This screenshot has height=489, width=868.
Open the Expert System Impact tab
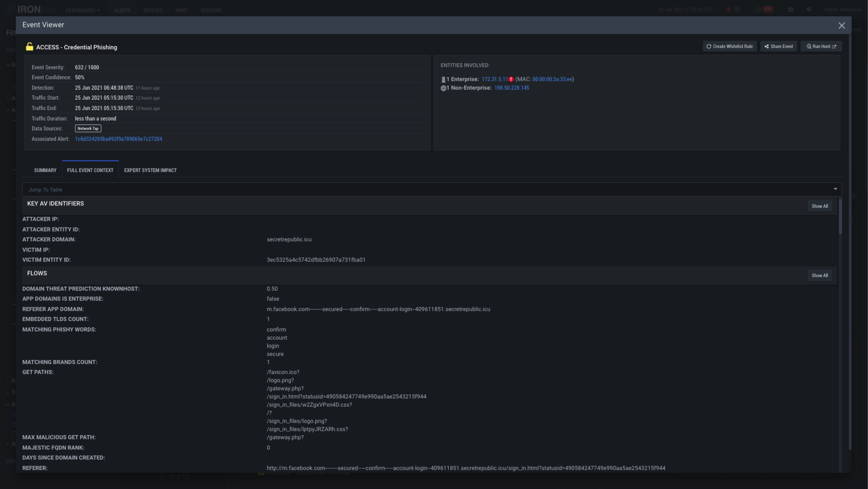(150, 170)
